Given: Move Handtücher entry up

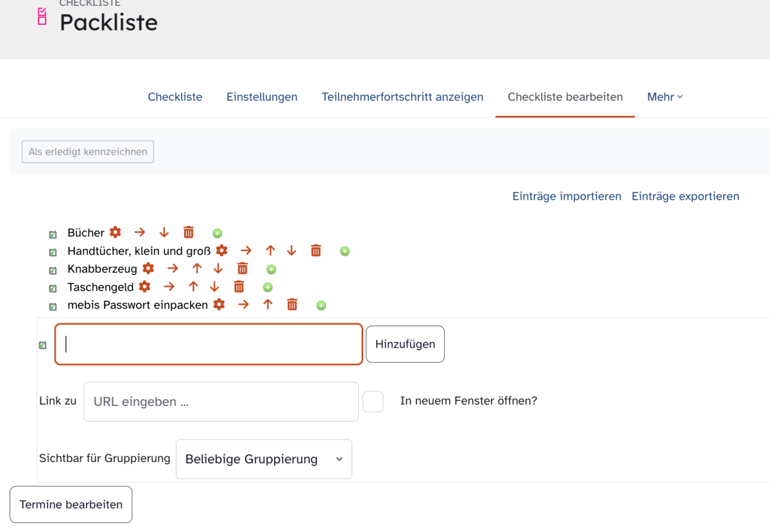Looking at the screenshot, I should 270,250.
